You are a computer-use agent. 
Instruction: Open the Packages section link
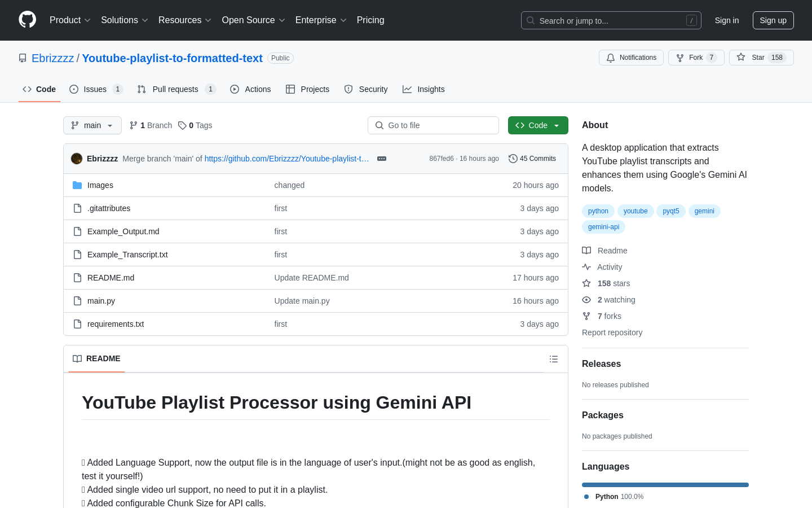pos(603,415)
